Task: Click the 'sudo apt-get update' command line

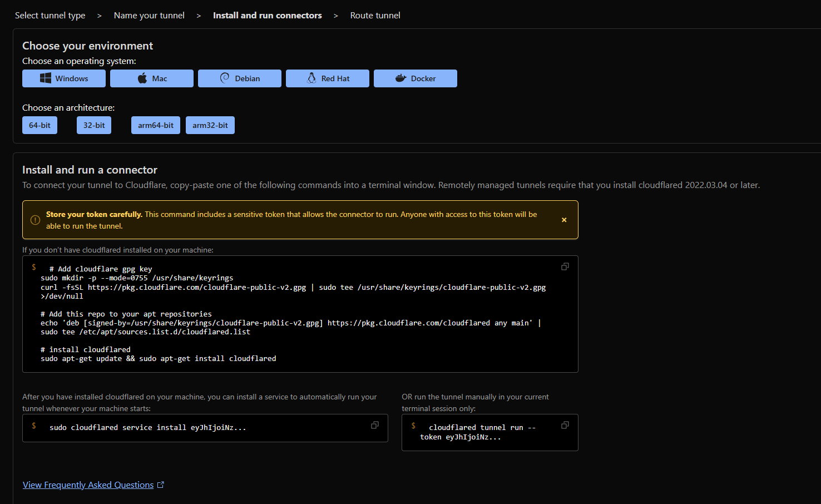Action: (x=159, y=359)
